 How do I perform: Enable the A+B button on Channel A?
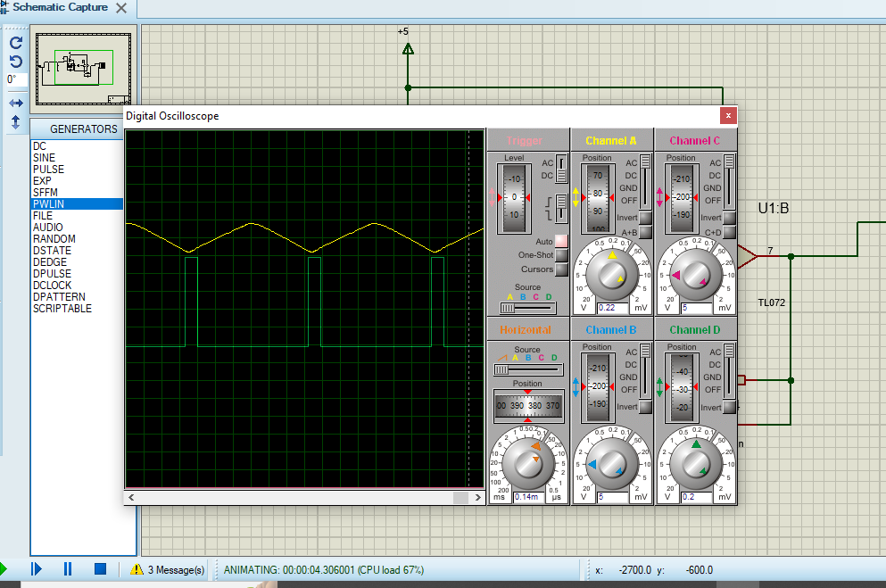pyautogui.click(x=645, y=232)
